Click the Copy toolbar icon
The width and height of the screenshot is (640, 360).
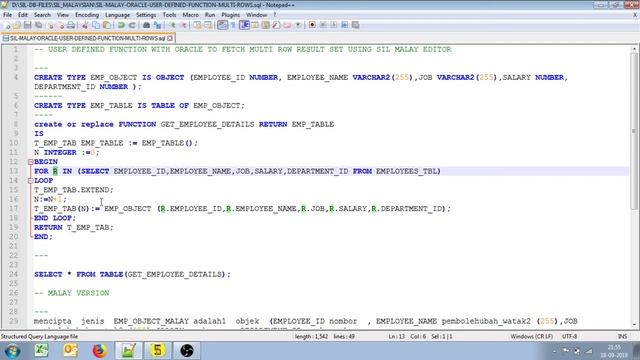pyautogui.click(x=96, y=25)
